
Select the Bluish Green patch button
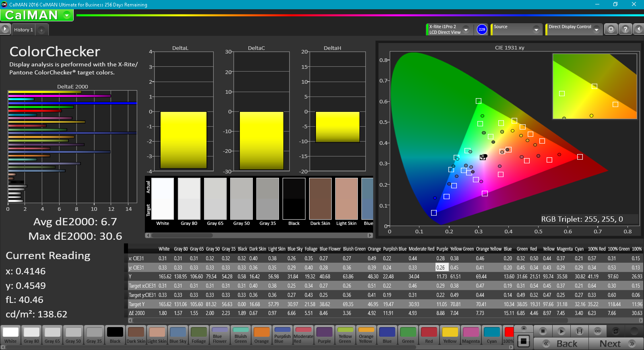click(241, 335)
